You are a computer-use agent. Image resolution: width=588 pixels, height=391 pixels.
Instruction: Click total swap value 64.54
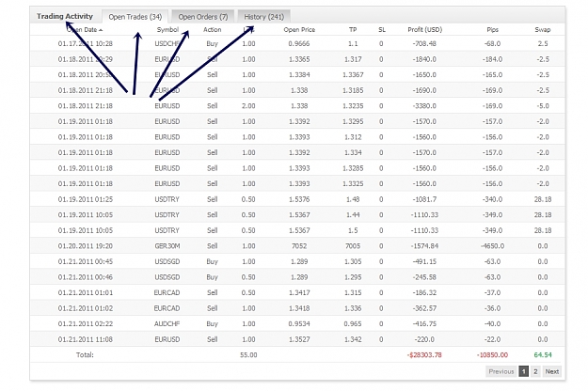click(x=543, y=355)
